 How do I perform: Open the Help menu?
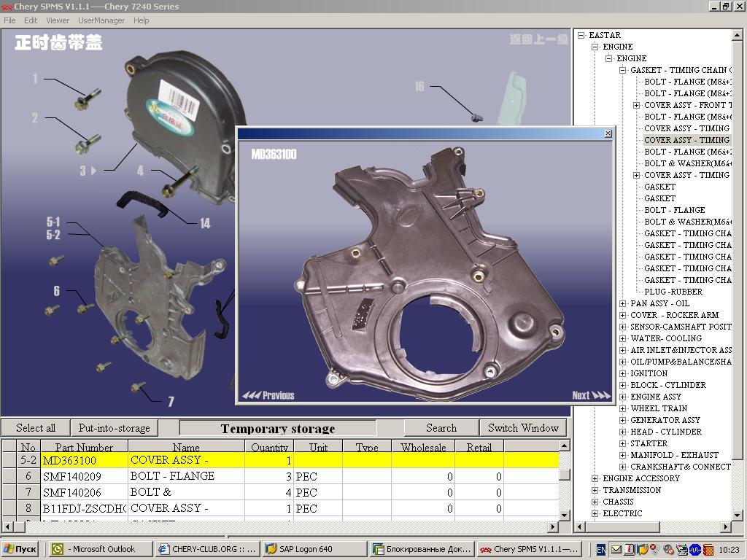(141, 20)
